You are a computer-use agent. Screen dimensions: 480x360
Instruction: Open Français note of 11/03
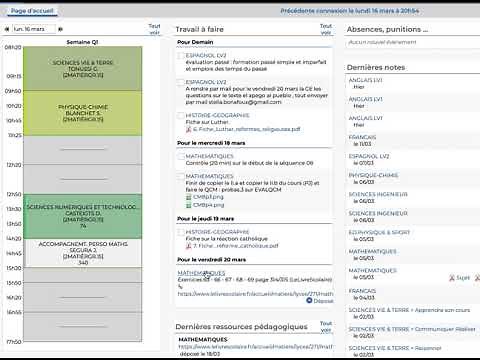pos(413,140)
